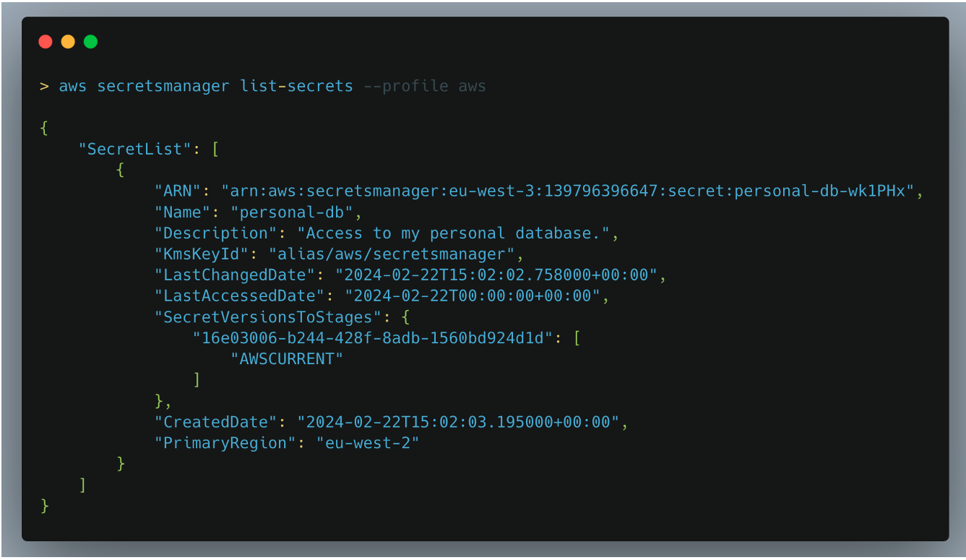
Task: Click the green maximize window dot
Action: point(90,42)
